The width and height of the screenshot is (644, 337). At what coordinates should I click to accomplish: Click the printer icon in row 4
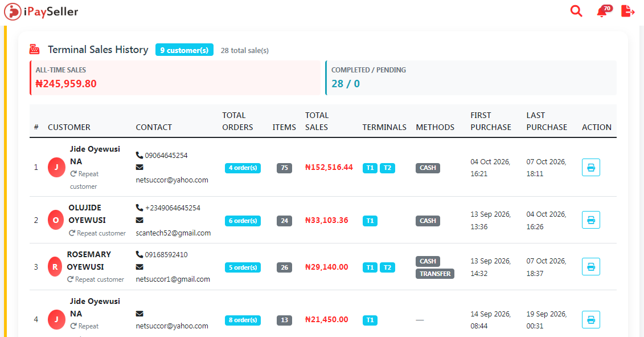590,320
